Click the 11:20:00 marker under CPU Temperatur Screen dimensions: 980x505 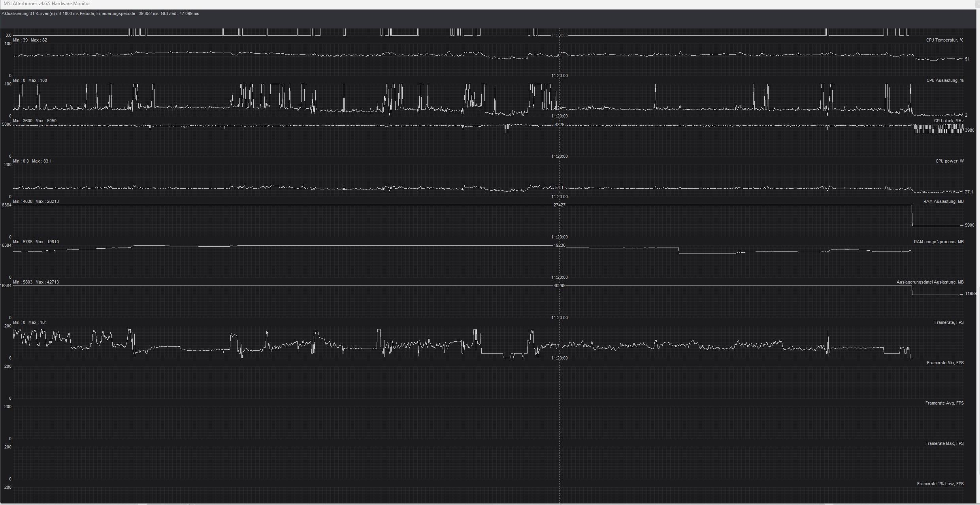pyautogui.click(x=559, y=76)
